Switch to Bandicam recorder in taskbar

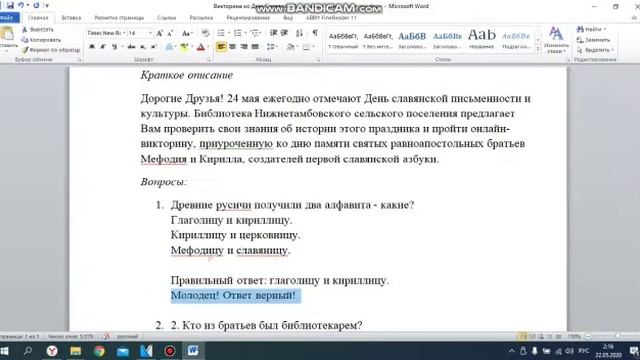[170, 351]
